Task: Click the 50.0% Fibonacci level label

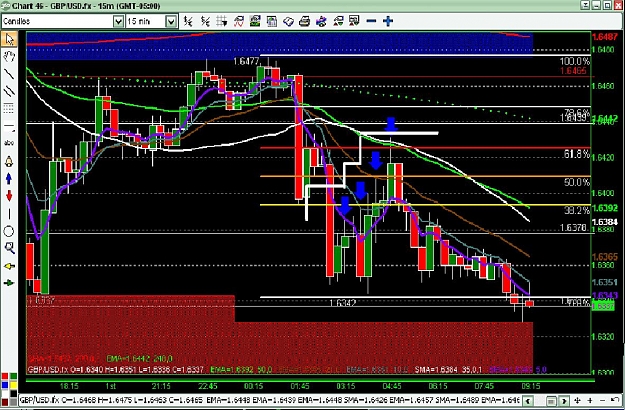Action: click(x=577, y=182)
